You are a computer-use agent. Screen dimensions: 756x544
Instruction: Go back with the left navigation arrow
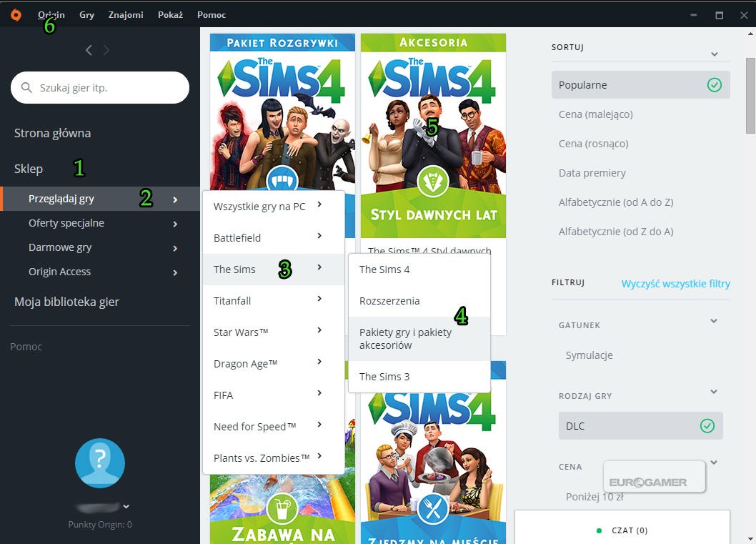[x=89, y=50]
